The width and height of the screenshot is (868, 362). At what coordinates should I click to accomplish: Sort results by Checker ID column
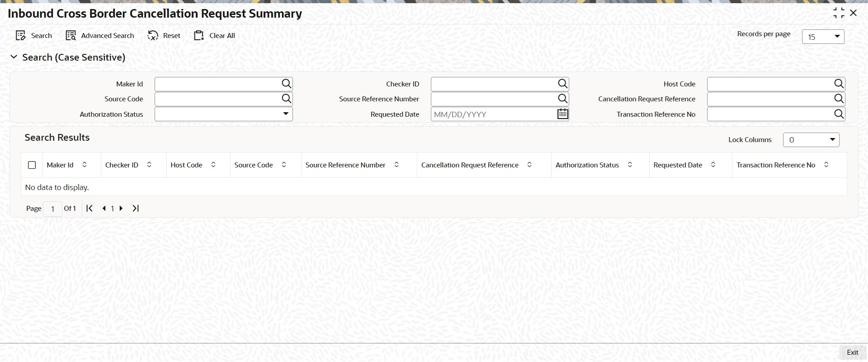pos(149,165)
